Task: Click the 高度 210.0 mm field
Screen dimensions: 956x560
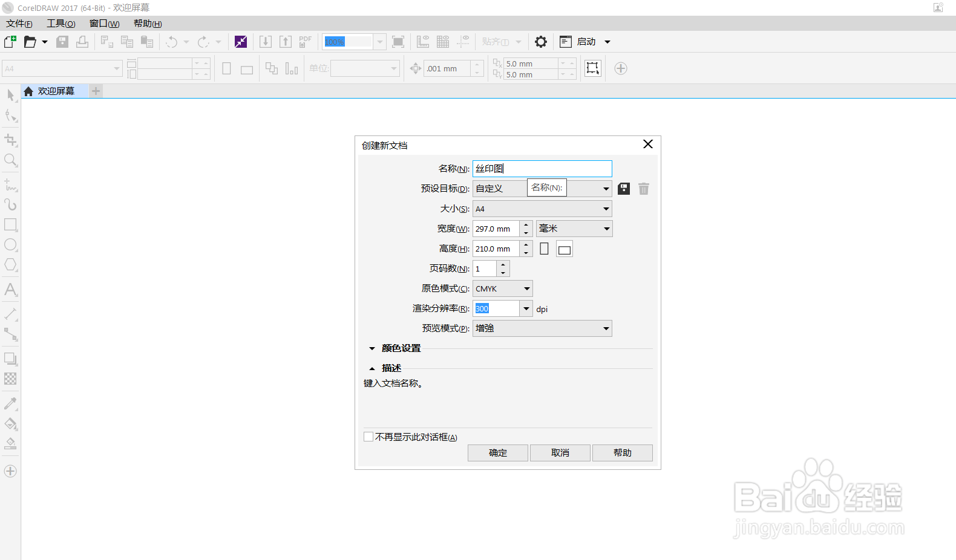Action: [x=496, y=249]
